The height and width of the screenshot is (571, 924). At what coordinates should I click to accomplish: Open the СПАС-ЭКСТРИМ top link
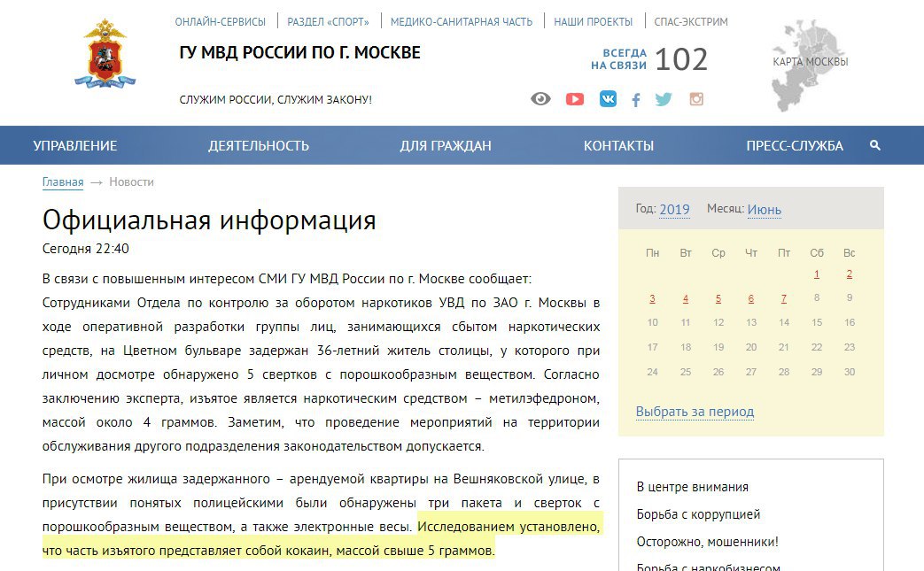tap(691, 22)
